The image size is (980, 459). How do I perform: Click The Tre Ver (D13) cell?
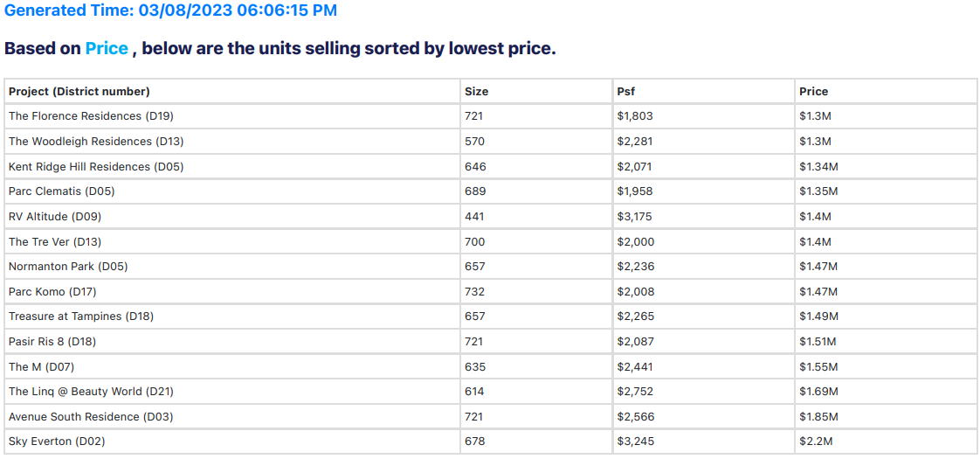56,242
